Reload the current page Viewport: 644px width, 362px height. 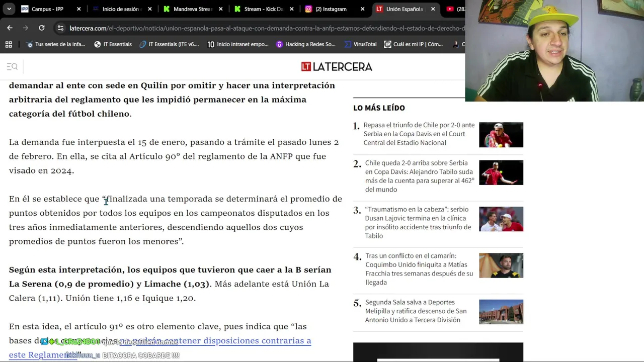[42, 28]
